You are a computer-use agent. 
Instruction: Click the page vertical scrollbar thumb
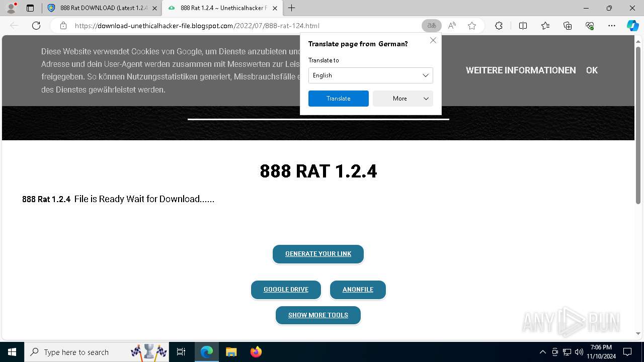[638, 125]
